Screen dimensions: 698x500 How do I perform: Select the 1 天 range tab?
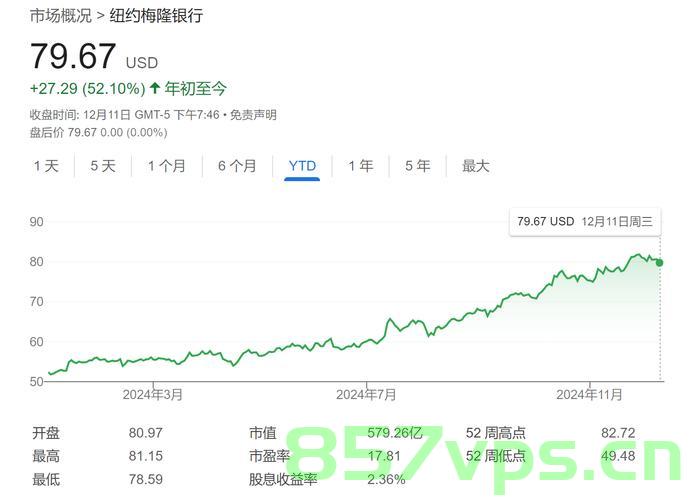click(x=46, y=166)
